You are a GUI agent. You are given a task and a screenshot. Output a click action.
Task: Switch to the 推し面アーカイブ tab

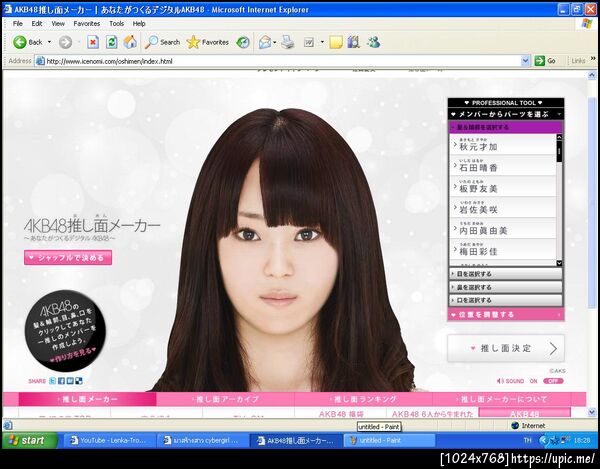(x=225, y=399)
